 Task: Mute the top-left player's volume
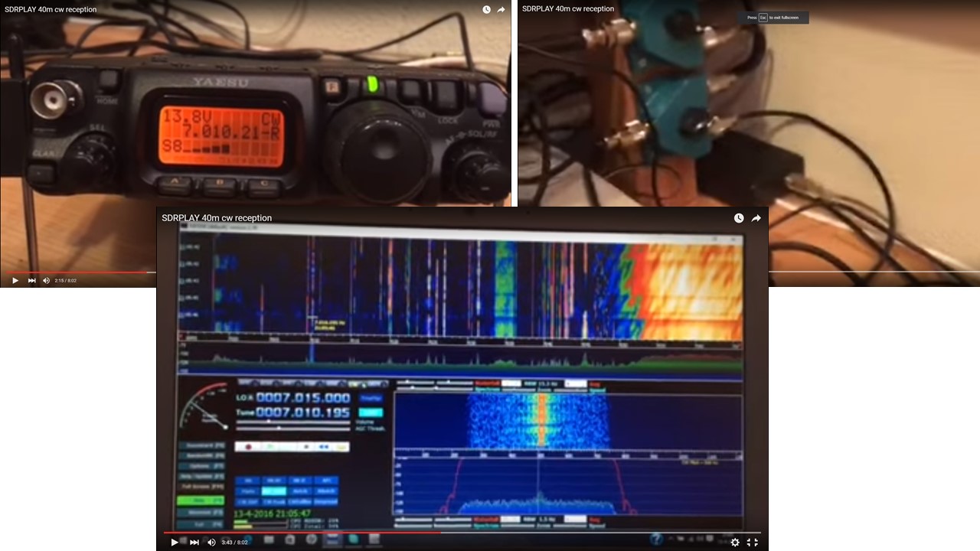46,280
